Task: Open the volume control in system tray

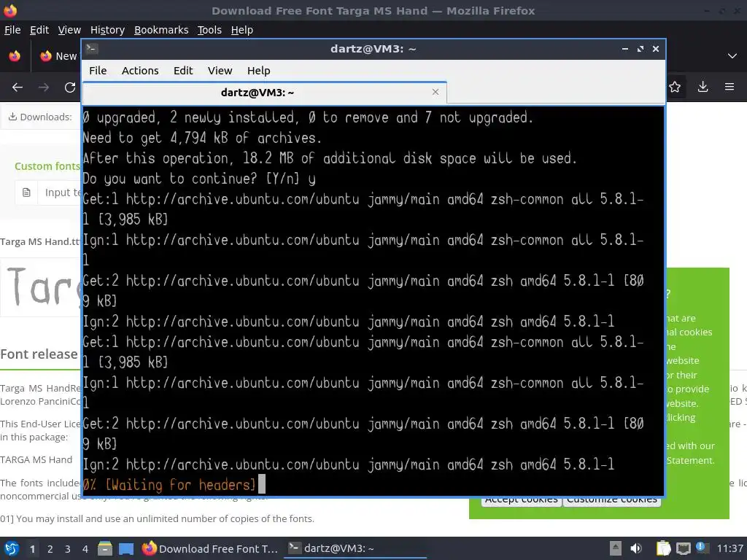Action: [636, 548]
